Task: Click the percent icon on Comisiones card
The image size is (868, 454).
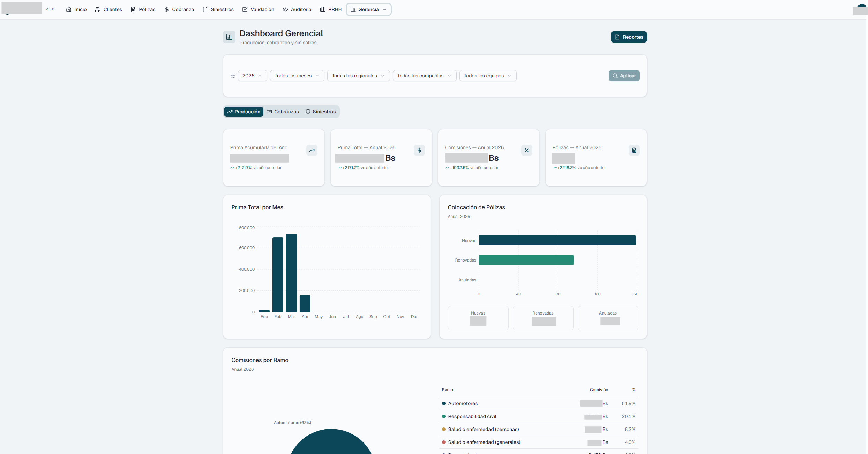Action: tap(527, 150)
